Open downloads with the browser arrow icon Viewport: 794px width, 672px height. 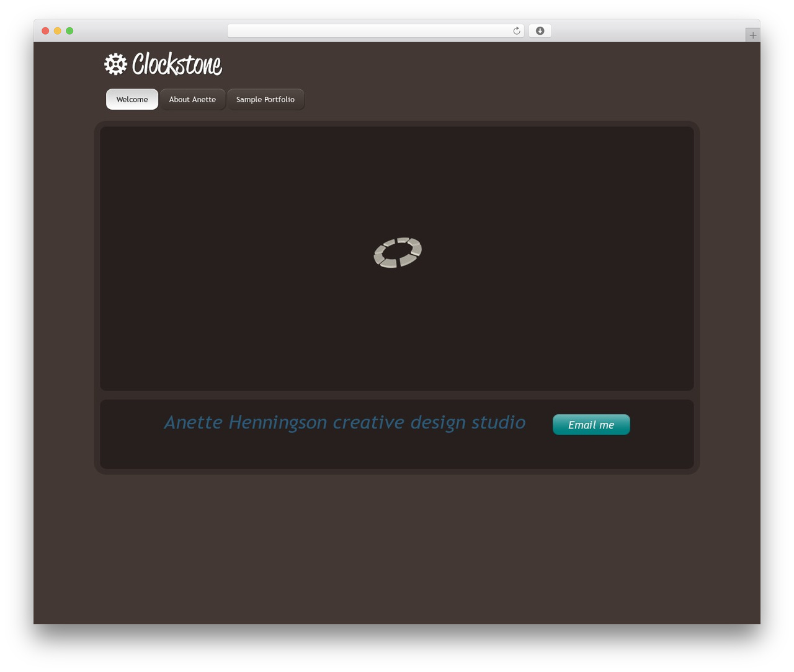(x=540, y=31)
